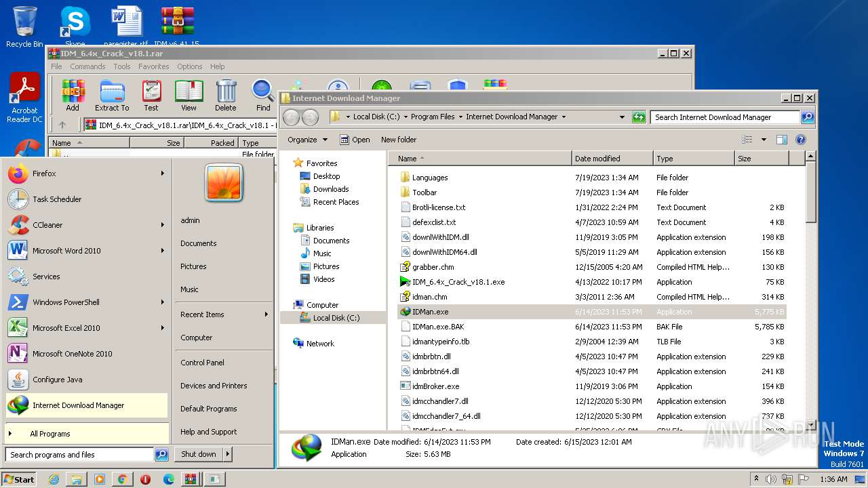Screen dimensions: 868x488
Task: Open the Tools menu in WinRAR
Action: [x=122, y=66]
